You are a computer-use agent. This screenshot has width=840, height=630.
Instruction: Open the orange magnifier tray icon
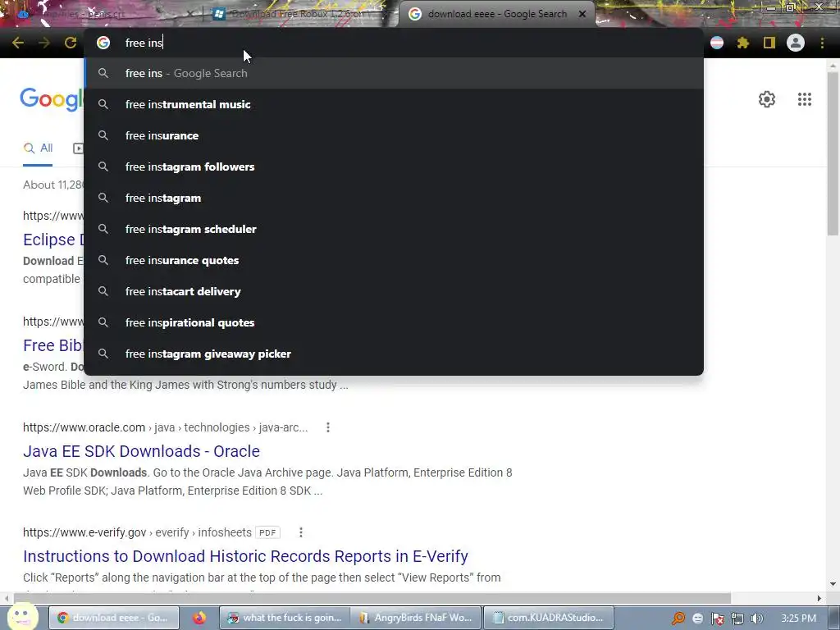point(678,619)
